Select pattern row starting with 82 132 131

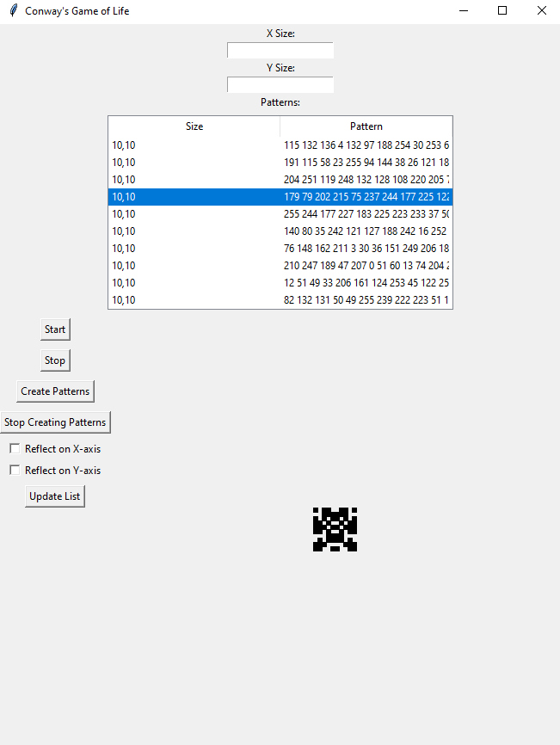[280, 299]
